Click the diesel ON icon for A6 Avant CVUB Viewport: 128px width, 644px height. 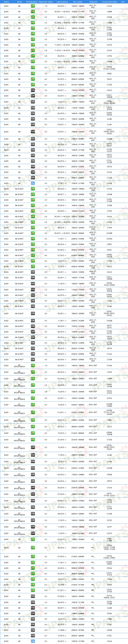coord(33,360)
